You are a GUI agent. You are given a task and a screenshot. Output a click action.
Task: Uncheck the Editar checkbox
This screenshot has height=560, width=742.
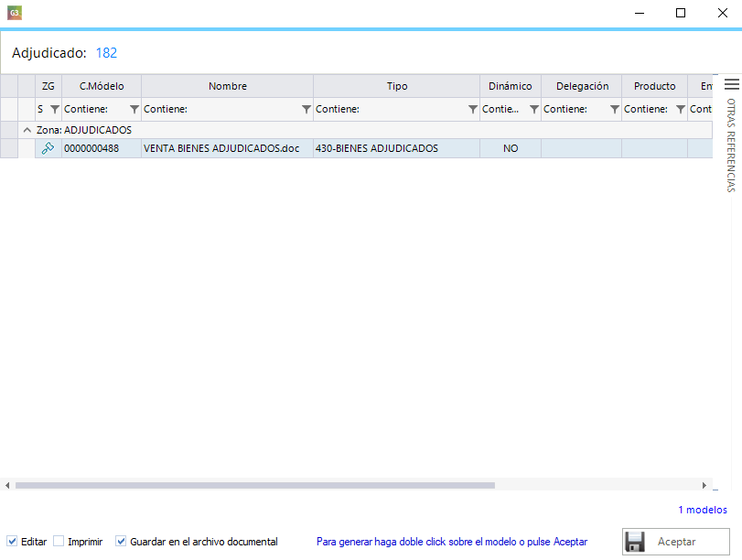coord(12,541)
